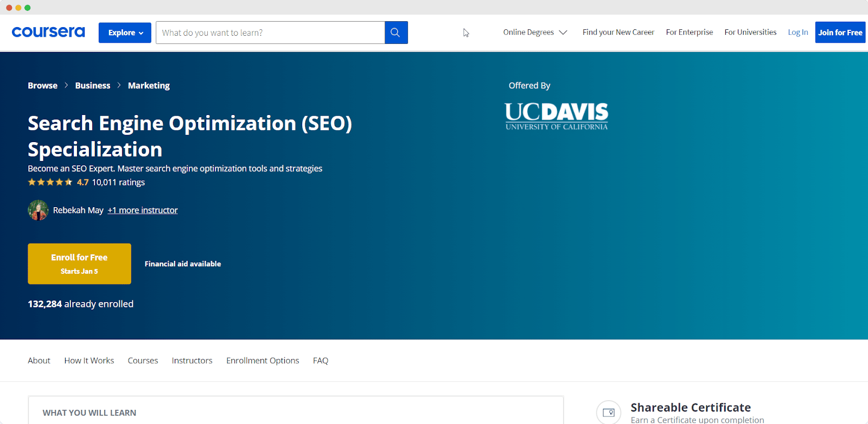This screenshot has height=424, width=868.
Task: Click the chevron between Browse and Business
Action: pyautogui.click(x=66, y=86)
